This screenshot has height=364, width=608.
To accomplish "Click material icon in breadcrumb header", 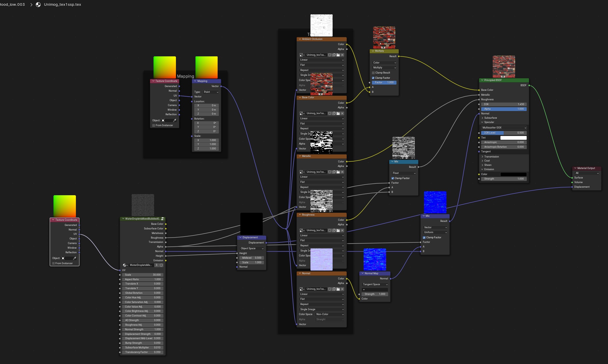I will pyautogui.click(x=38, y=5).
